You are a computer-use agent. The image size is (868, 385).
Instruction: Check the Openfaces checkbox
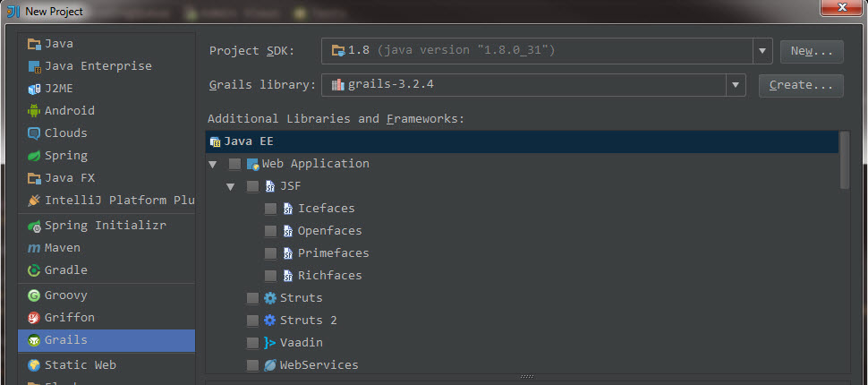270,231
